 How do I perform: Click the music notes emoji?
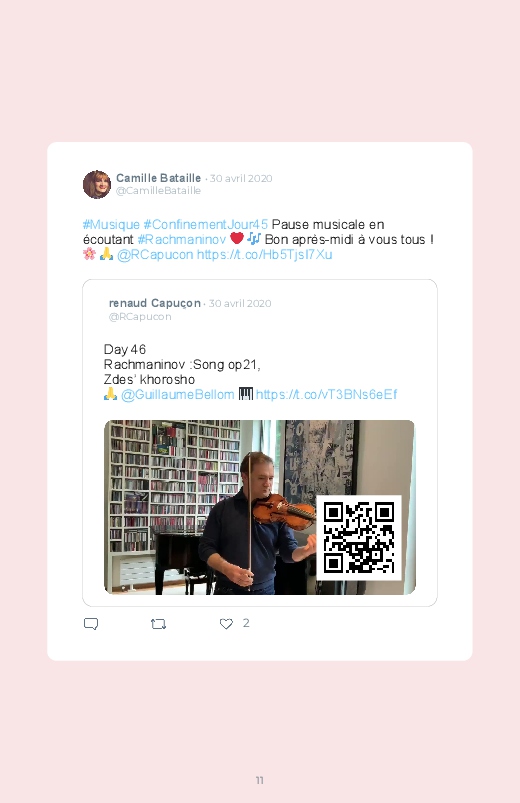click(254, 239)
